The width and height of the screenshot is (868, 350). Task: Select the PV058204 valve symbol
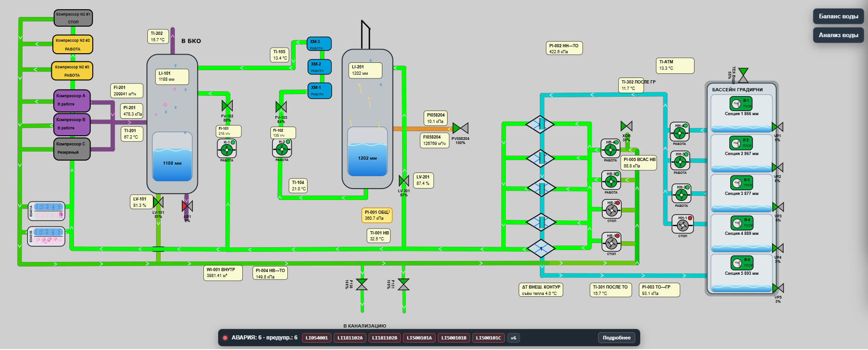(460, 128)
